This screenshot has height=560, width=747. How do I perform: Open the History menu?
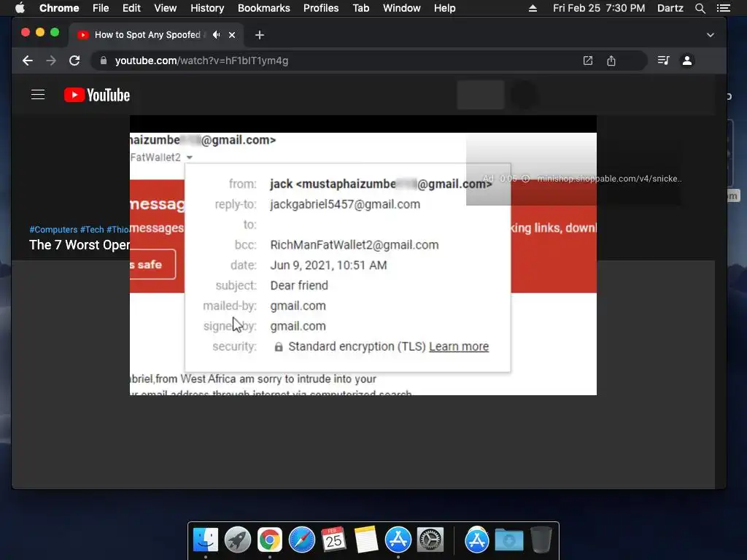[x=207, y=8]
